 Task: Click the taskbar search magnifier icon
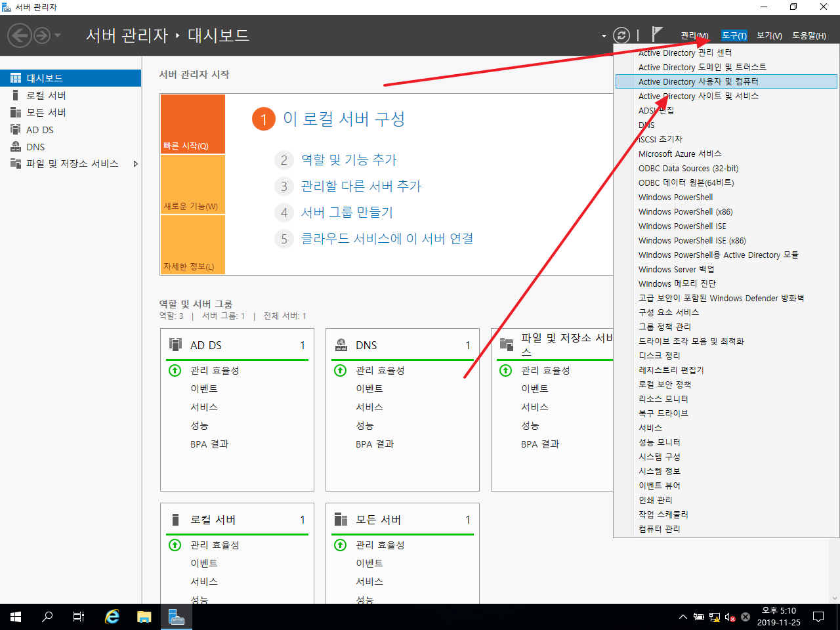pyautogui.click(x=47, y=617)
